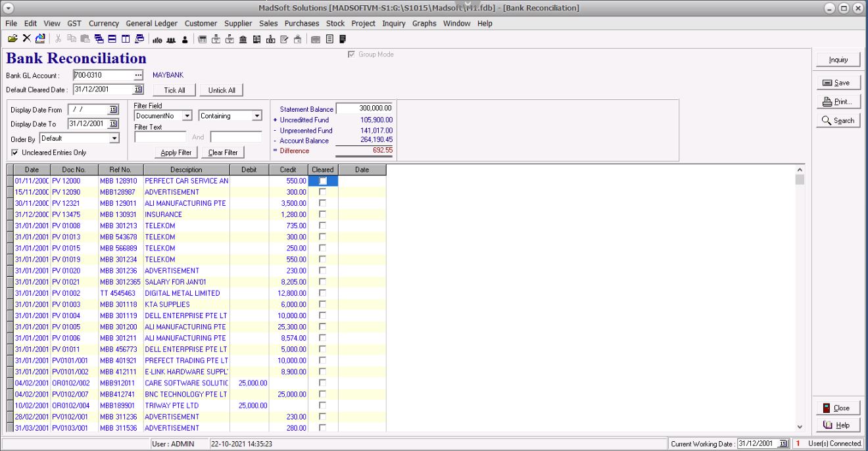
Task: Tick Cleared checkbox for PV 13475 row
Action: pos(322,214)
